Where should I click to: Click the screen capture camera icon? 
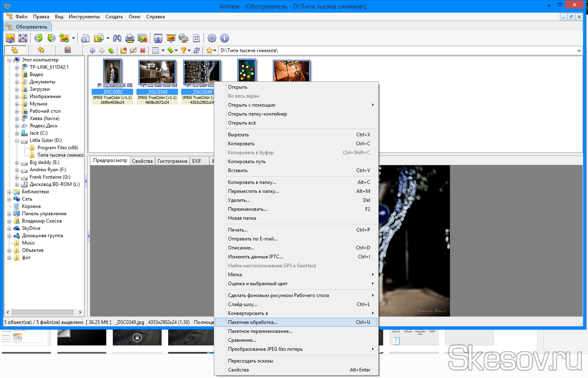(158, 38)
